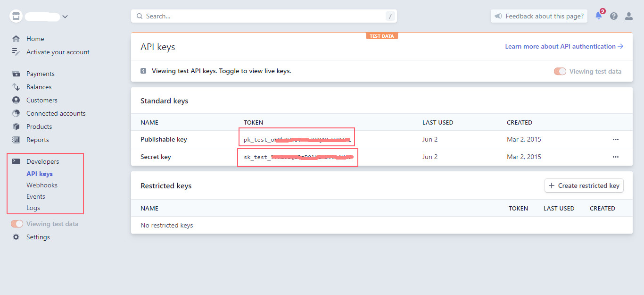
Task: Click the slash shortcut badge in search
Action: pyautogui.click(x=390, y=16)
